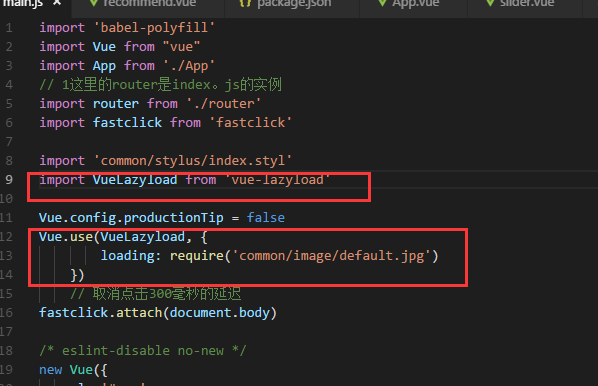
Task: Click the import keyword on line 1
Action: tap(62, 28)
